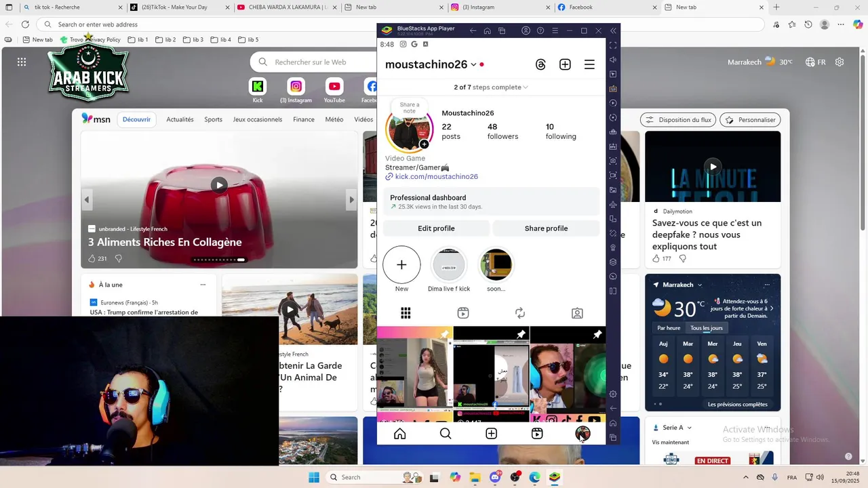Click Share profile button

coord(546,228)
